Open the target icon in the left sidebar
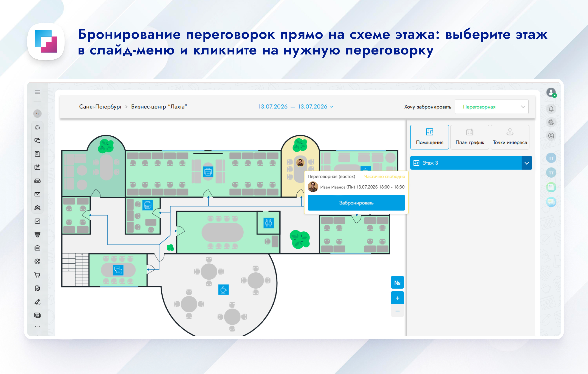Viewport: 588px width, 374px height. point(37,261)
